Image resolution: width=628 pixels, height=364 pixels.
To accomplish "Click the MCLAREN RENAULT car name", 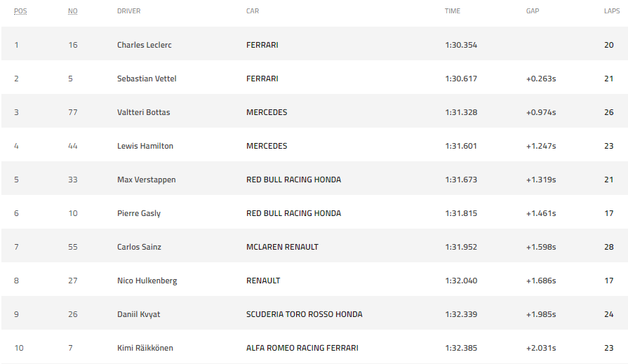I will pyautogui.click(x=282, y=247).
